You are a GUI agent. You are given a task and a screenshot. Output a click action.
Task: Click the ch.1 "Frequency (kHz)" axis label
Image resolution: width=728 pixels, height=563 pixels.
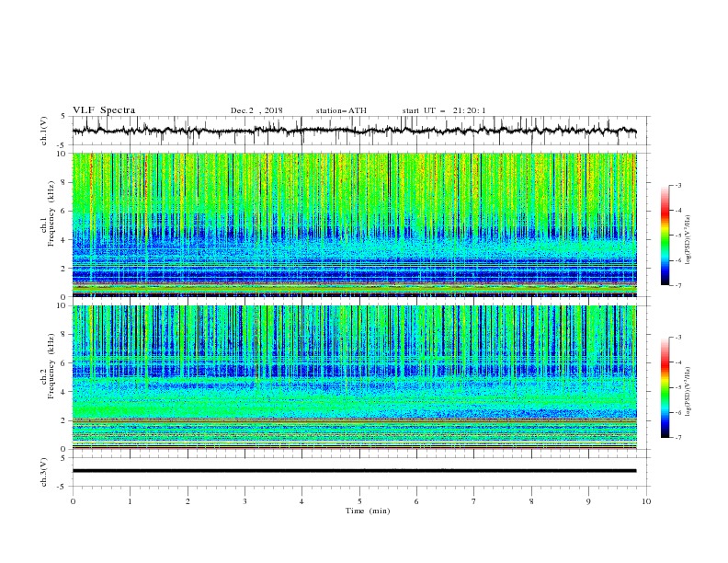[51, 212]
